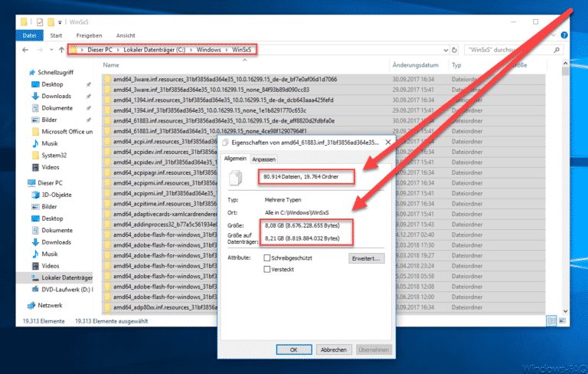This screenshot has height=374, width=588.
Task: Open 3D-Objekte in navigation pane
Action: click(x=56, y=195)
